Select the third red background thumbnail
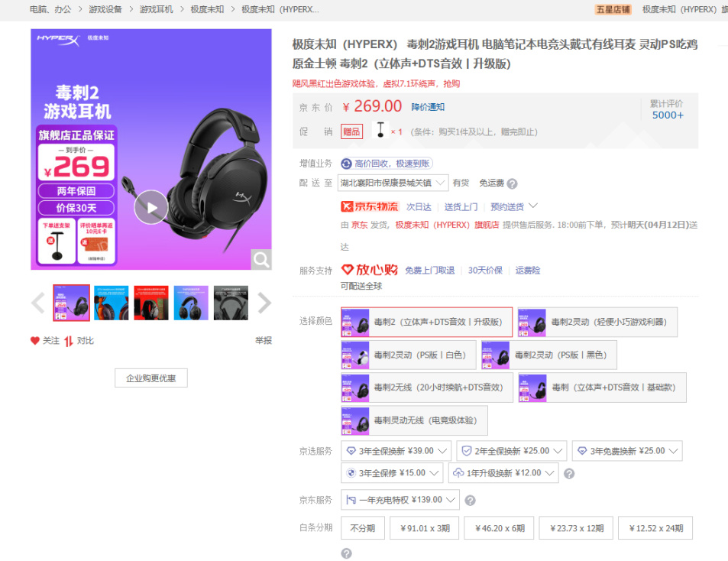The image size is (728, 561). click(x=151, y=303)
